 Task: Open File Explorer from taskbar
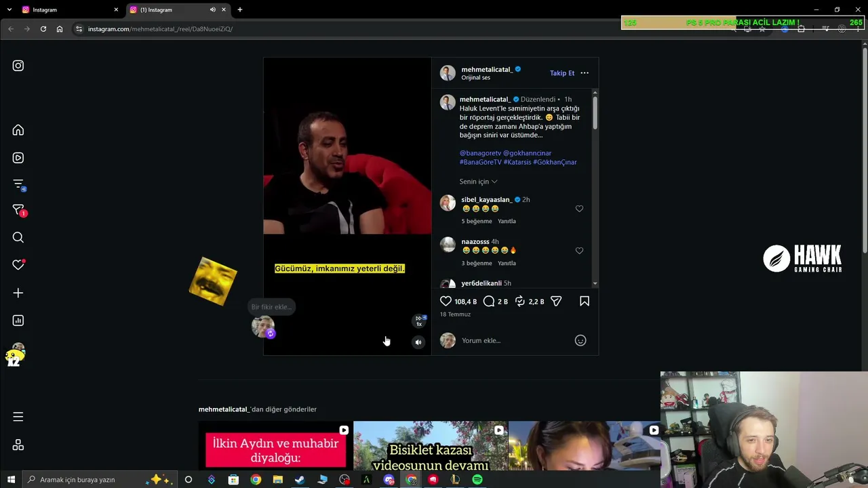(277, 479)
